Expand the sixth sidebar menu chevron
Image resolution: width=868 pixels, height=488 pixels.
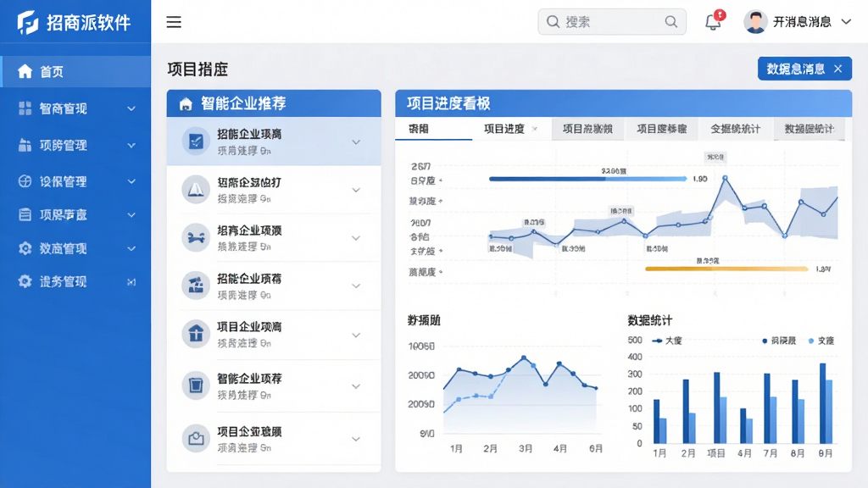coord(131,249)
